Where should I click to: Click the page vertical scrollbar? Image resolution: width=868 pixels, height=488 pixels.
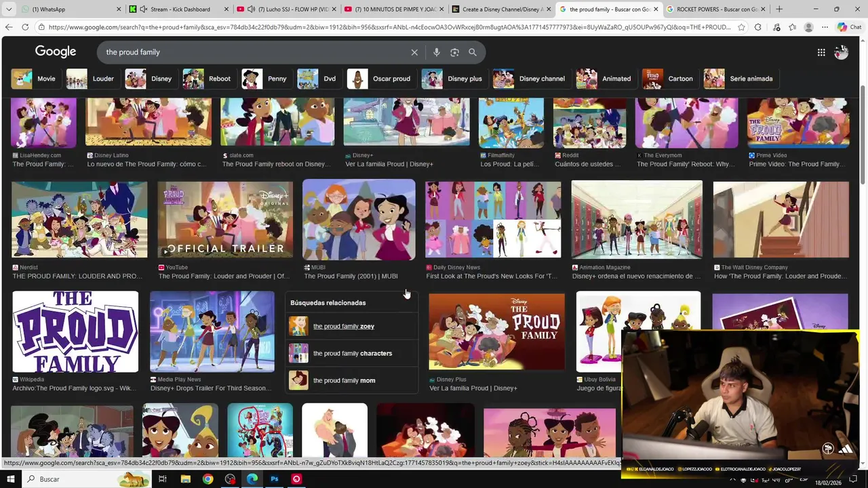(x=863, y=136)
